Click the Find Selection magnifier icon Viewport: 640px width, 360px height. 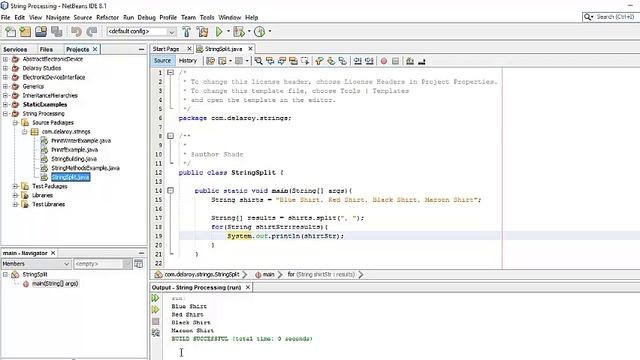(258, 61)
